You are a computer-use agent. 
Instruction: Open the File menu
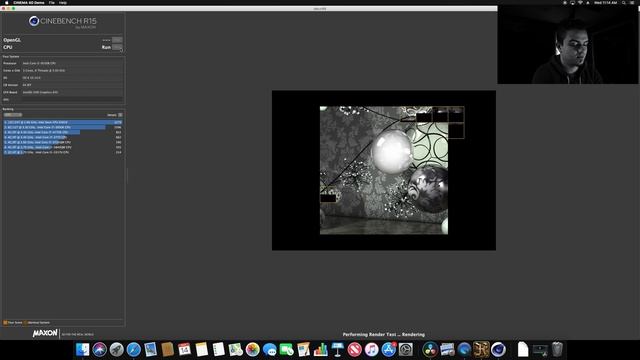coord(51,2)
